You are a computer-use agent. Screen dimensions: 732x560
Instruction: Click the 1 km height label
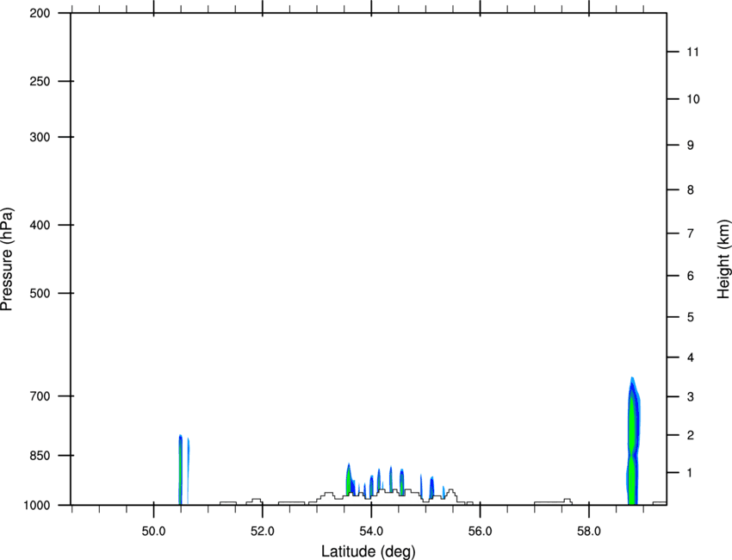[x=691, y=473]
